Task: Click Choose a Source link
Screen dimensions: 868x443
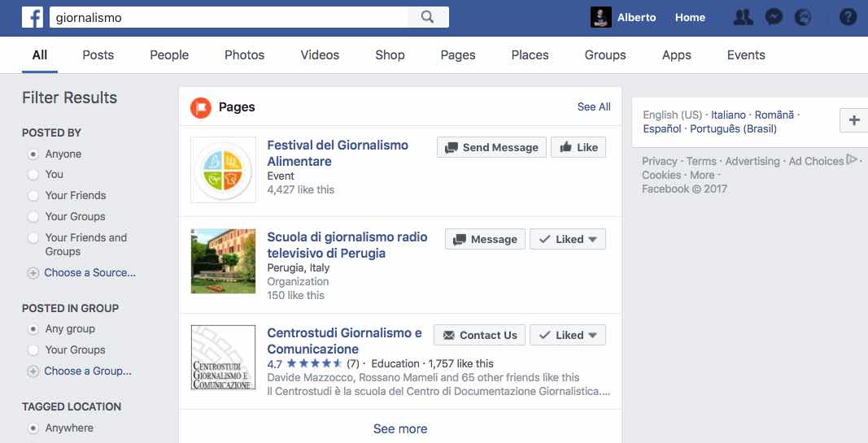Action: point(89,272)
